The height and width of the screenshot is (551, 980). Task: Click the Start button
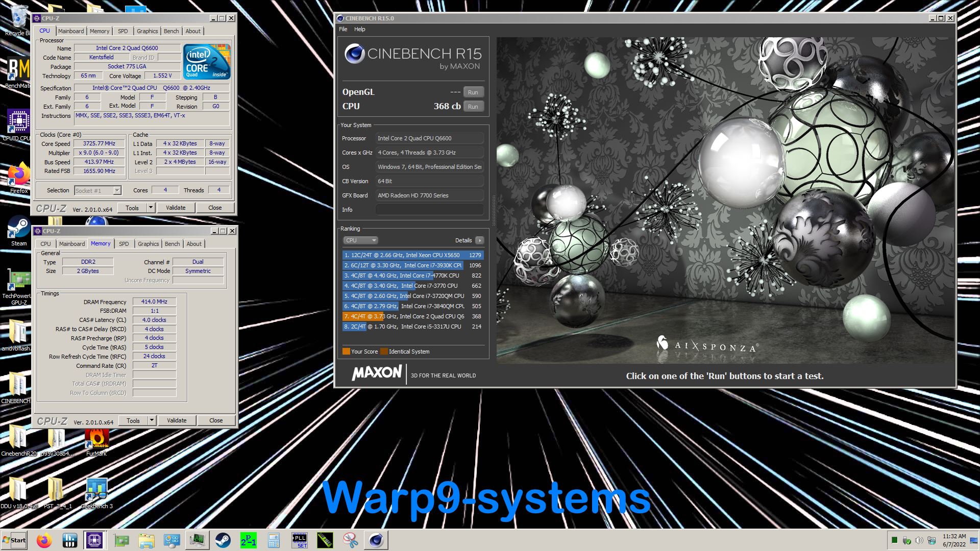(x=14, y=540)
